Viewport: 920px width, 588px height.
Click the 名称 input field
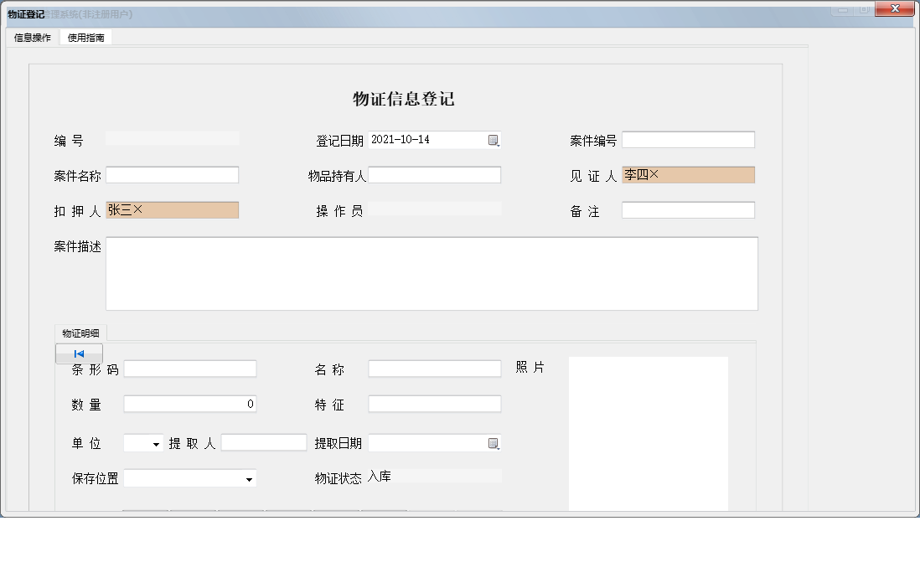pyautogui.click(x=435, y=368)
